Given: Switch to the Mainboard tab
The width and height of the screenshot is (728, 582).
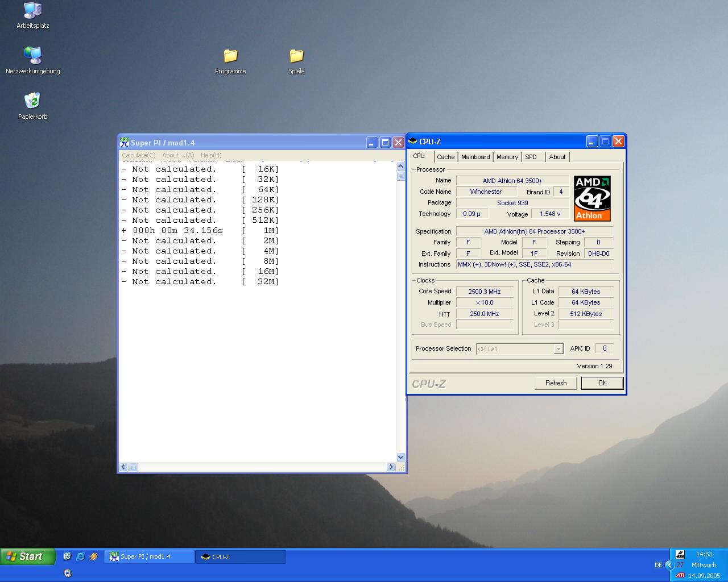Looking at the screenshot, I should pos(475,157).
